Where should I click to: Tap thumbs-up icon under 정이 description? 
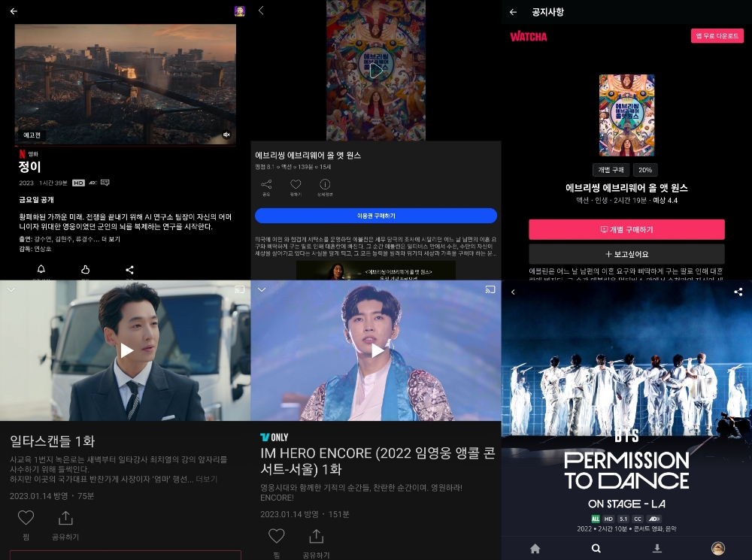click(x=86, y=269)
